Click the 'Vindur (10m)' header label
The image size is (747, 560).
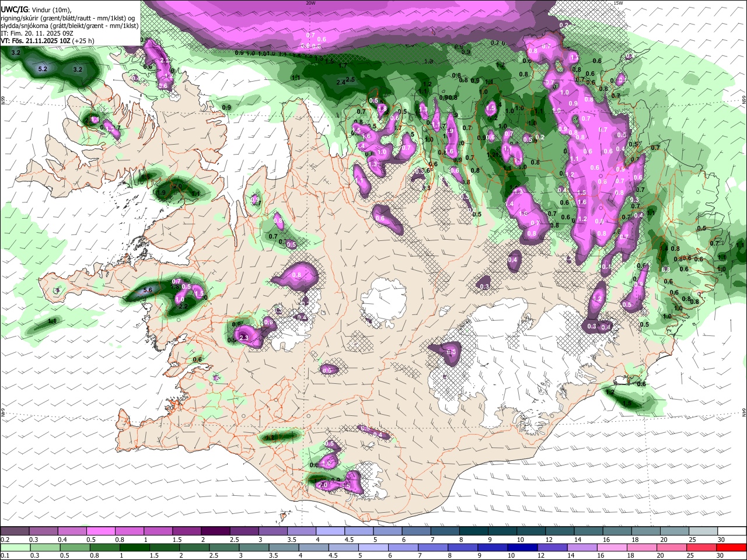coord(51,10)
